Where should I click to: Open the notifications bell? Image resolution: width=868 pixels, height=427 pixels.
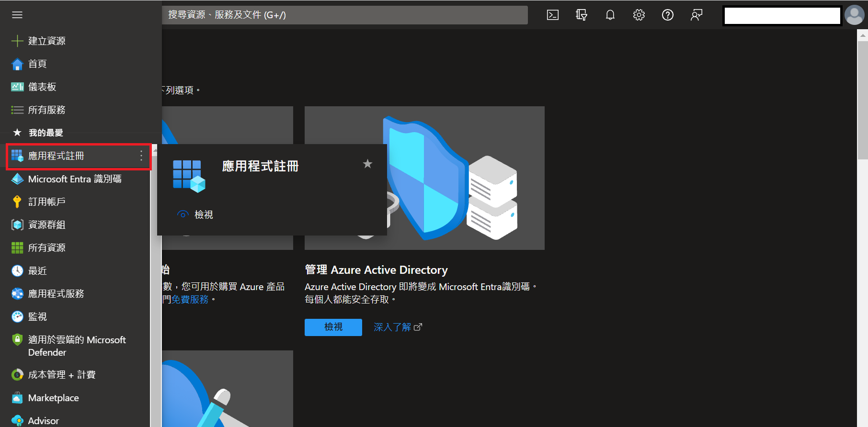610,15
